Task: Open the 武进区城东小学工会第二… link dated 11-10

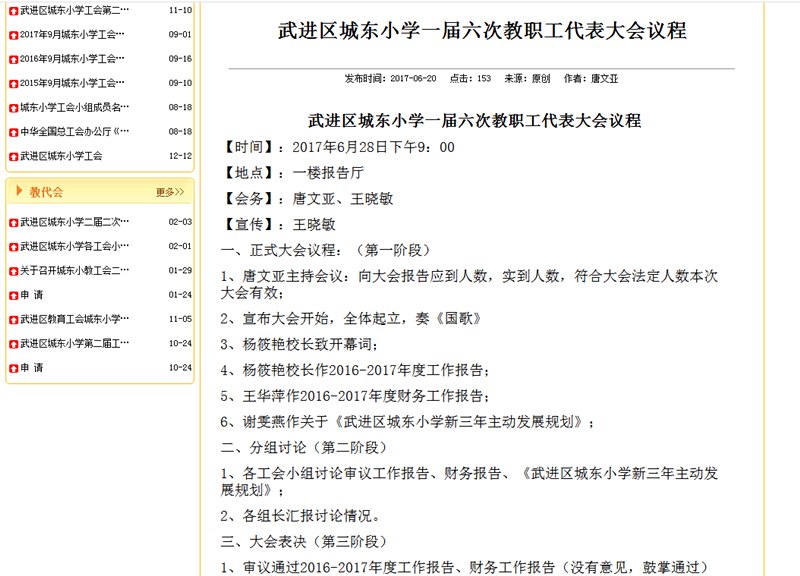Action: tap(74, 10)
